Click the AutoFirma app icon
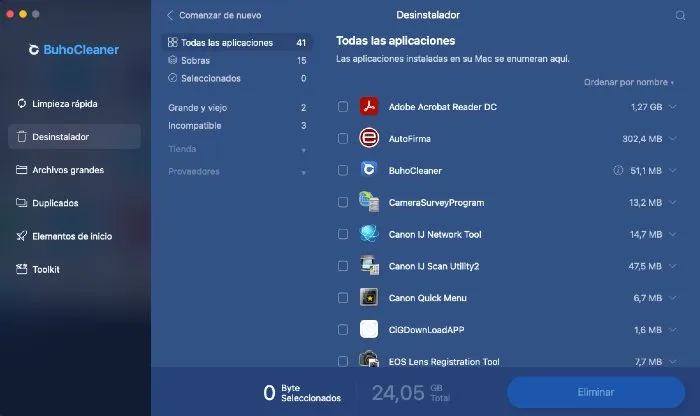 (x=369, y=138)
